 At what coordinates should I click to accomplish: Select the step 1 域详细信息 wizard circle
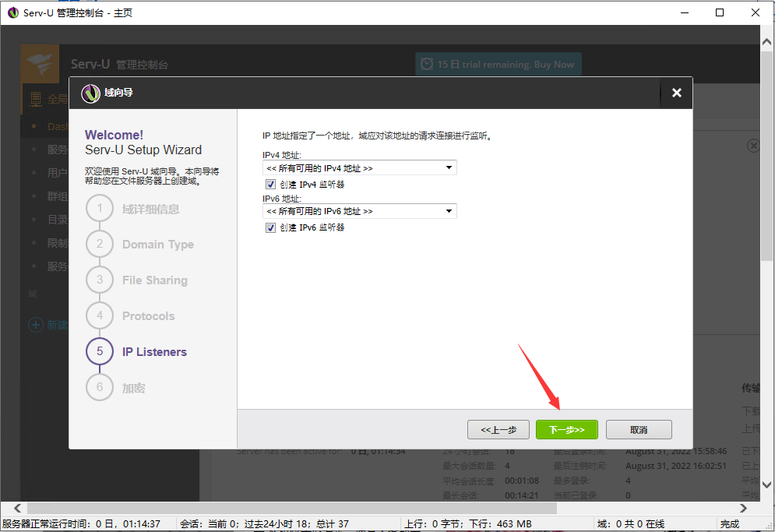99,209
